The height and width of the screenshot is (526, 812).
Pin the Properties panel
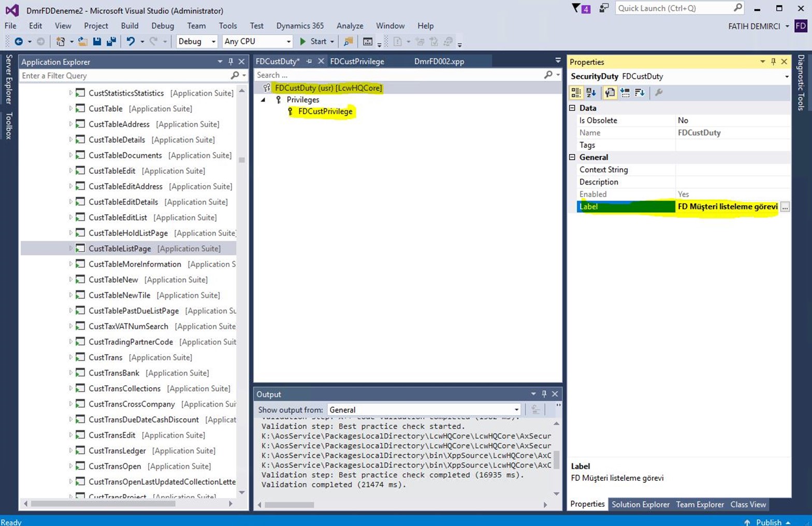tap(773, 62)
